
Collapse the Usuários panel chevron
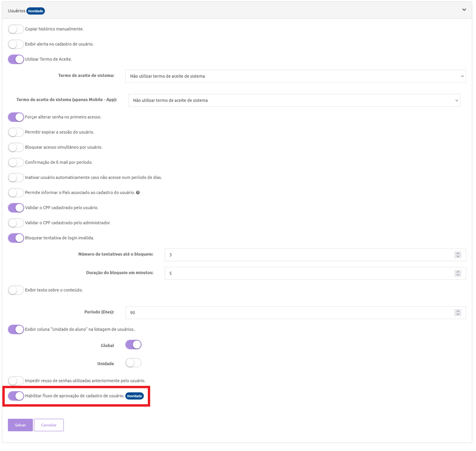click(x=464, y=10)
